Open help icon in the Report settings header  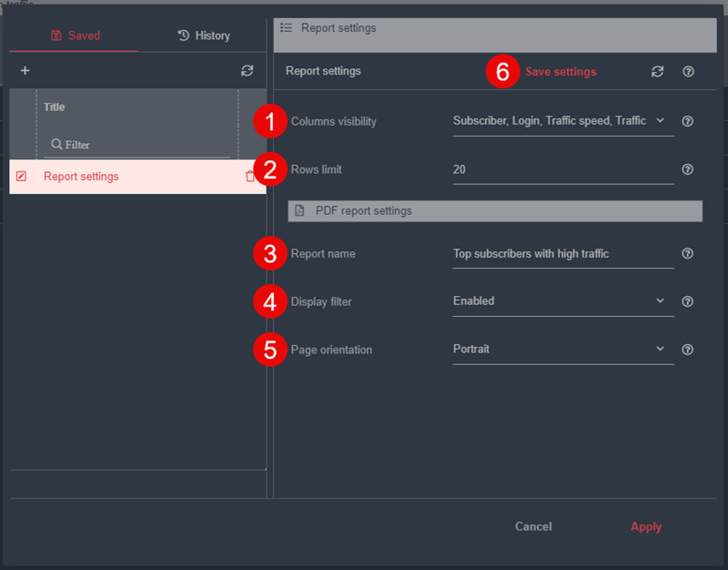tap(688, 72)
